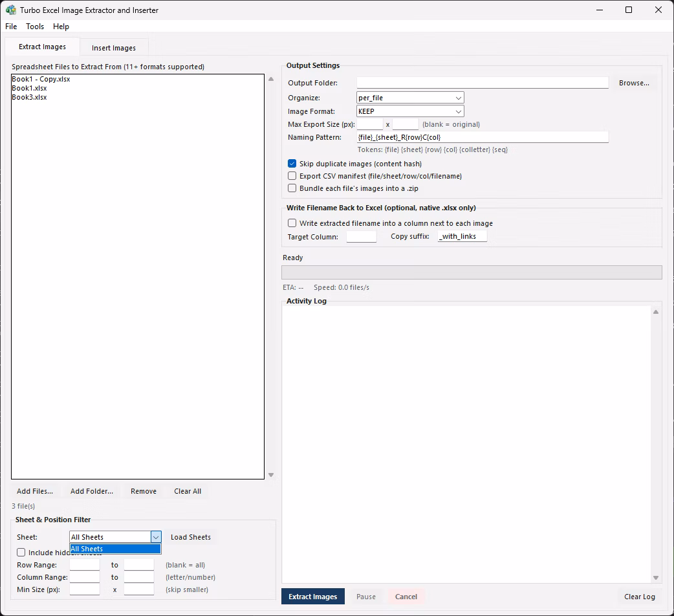Screen dimensions: 674x616
Task: Select Book1 - Copy.xlsx in the file list
Action: (x=41, y=79)
